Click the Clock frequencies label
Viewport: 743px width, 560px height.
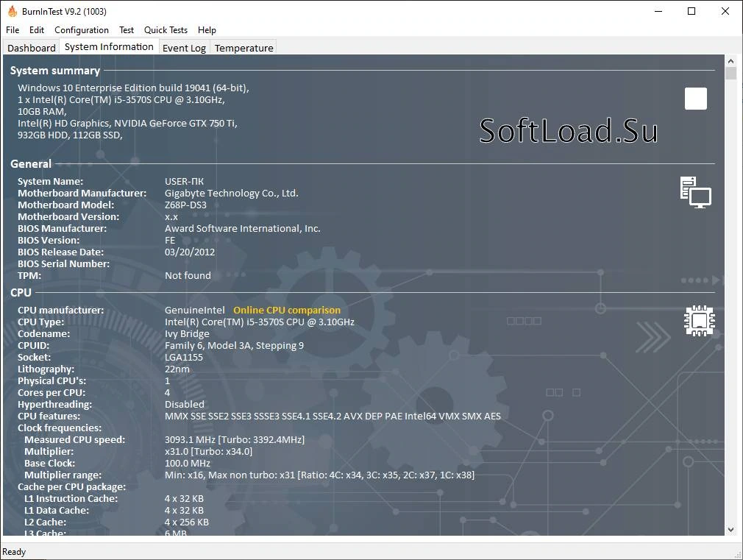tap(60, 428)
